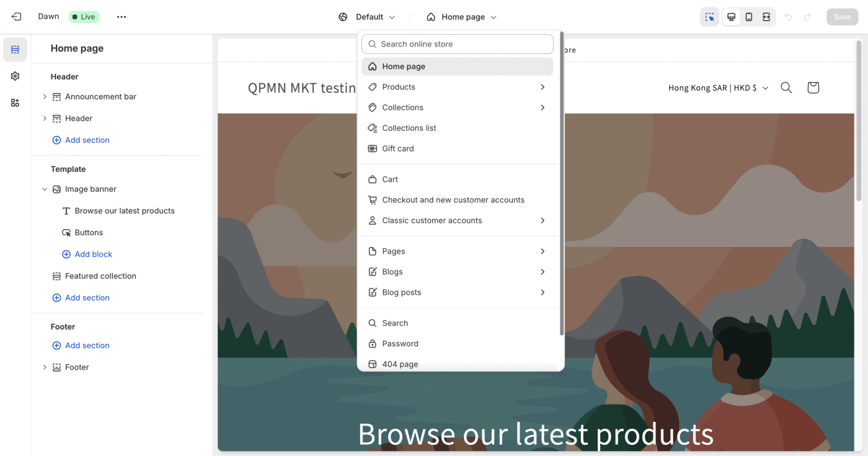This screenshot has height=456, width=868.
Task: Click the storefront search magnifier icon
Action: pos(786,87)
